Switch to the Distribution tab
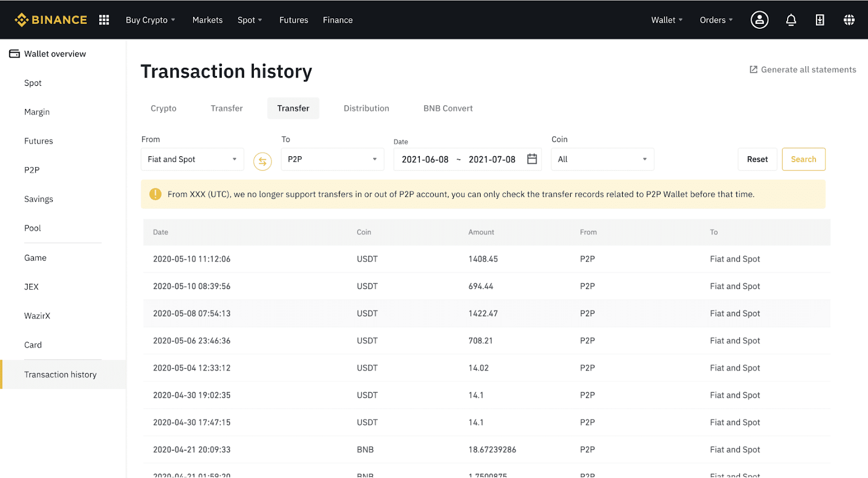The width and height of the screenshot is (868, 478). tap(366, 109)
